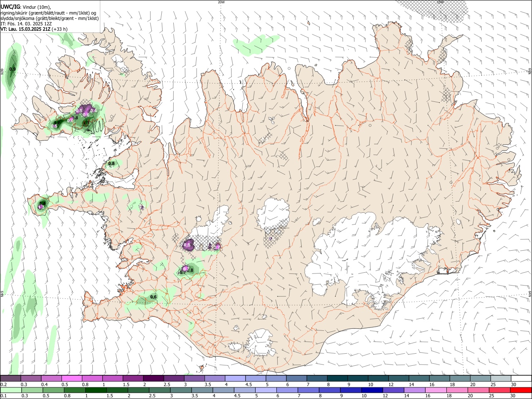Click the bright red swatch ending the bottom legend
The width and height of the screenshot is (532, 399).
click(520, 390)
